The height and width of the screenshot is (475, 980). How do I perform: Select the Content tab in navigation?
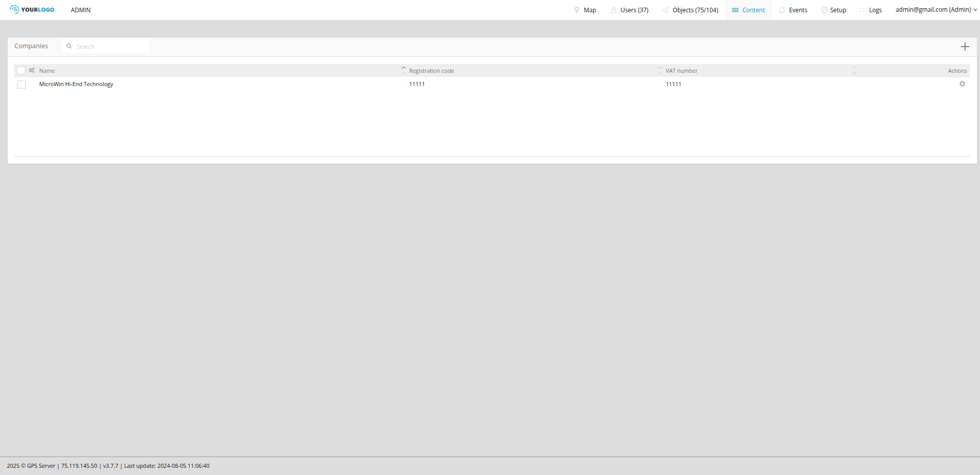point(748,10)
